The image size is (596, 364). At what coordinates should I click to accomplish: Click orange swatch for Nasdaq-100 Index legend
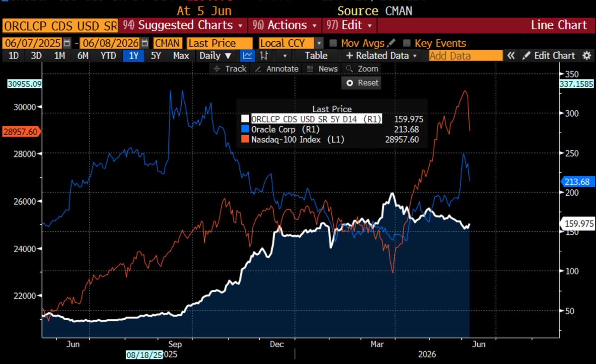pos(244,140)
